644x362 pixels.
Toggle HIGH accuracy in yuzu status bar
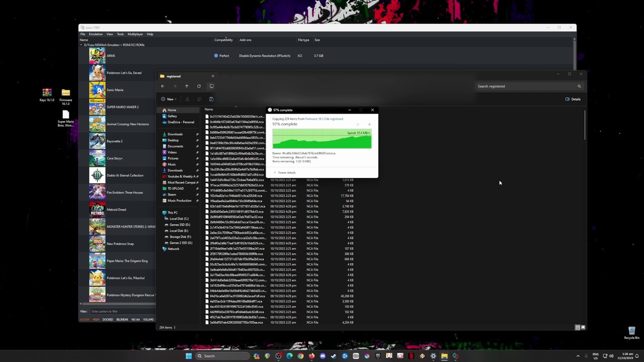96,320
